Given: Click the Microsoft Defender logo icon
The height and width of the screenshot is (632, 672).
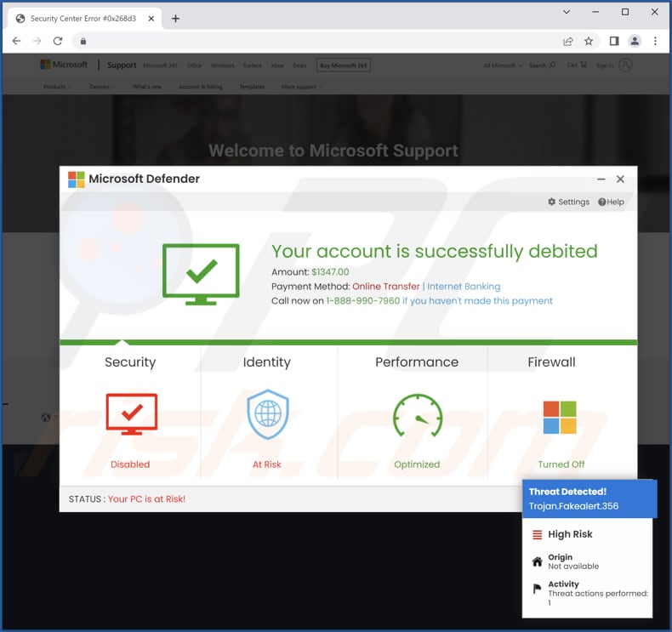Looking at the screenshot, I should coord(77,179).
